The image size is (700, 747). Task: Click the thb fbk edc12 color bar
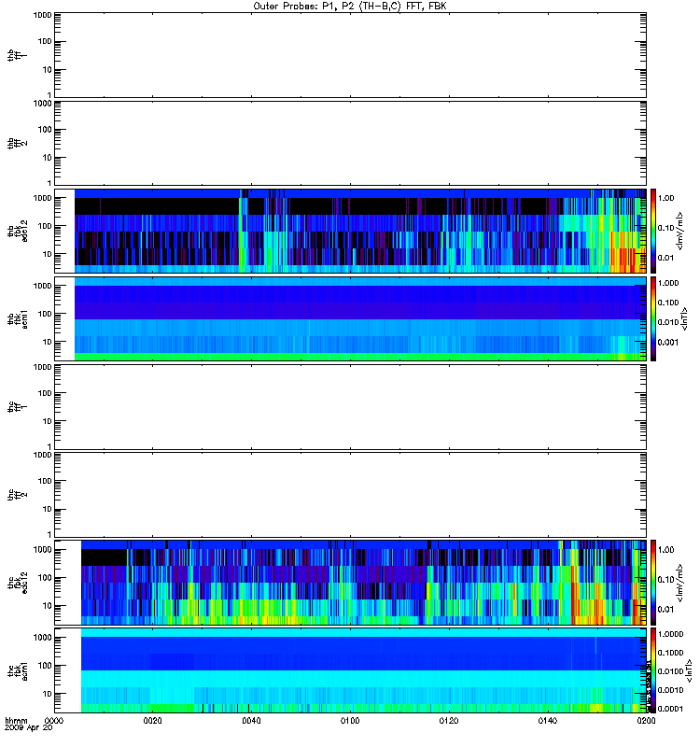coord(653,231)
